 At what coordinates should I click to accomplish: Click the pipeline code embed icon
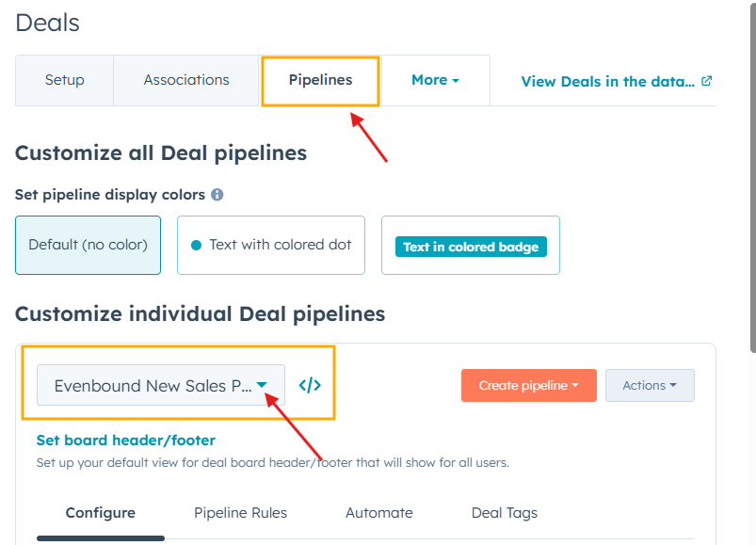[310, 385]
